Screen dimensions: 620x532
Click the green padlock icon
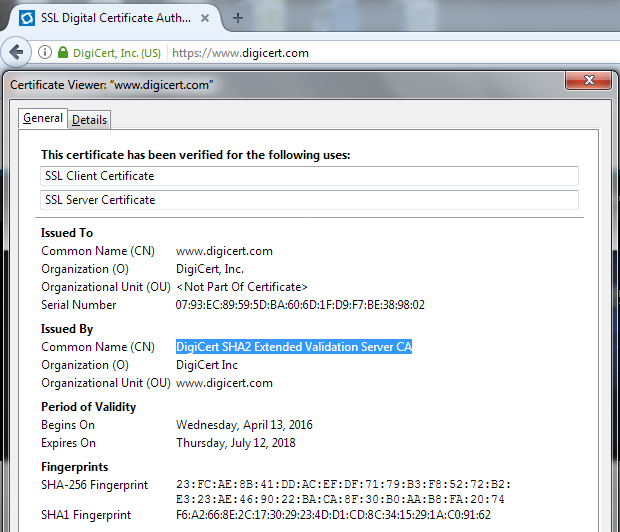click(63, 52)
